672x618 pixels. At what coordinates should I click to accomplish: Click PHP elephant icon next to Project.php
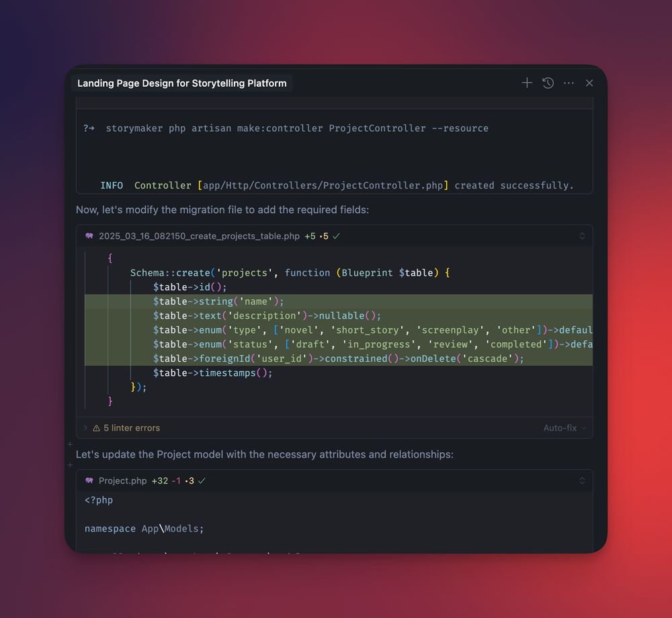tap(89, 480)
